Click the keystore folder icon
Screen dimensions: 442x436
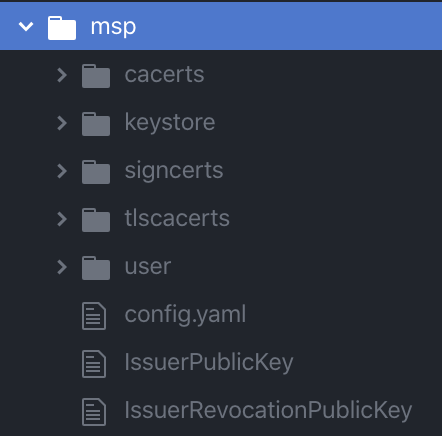[x=96, y=124]
